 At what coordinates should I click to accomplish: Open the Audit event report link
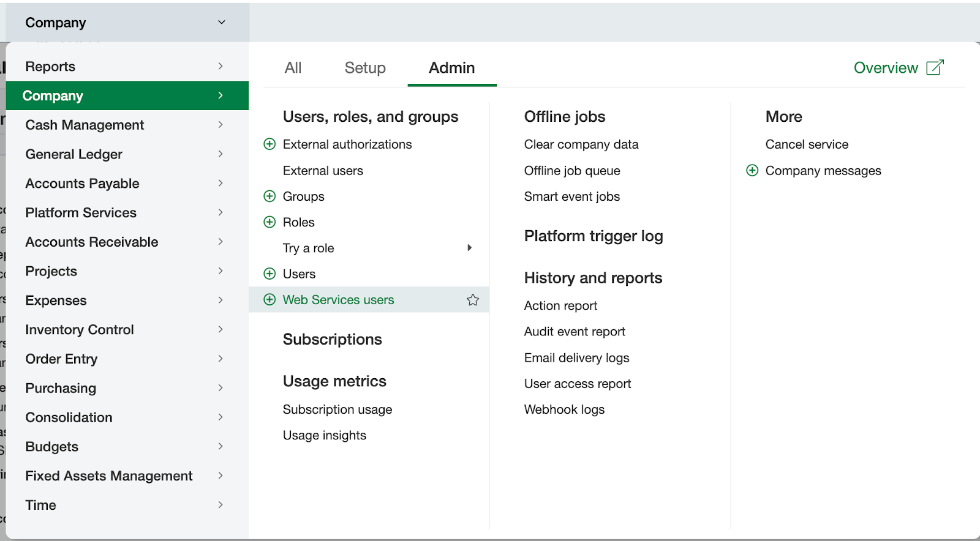(574, 332)
